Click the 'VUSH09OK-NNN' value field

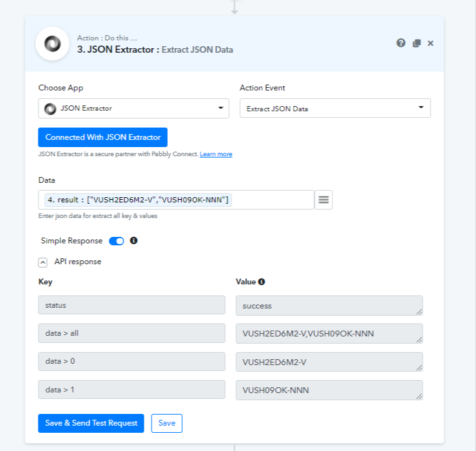pos(330,390)
